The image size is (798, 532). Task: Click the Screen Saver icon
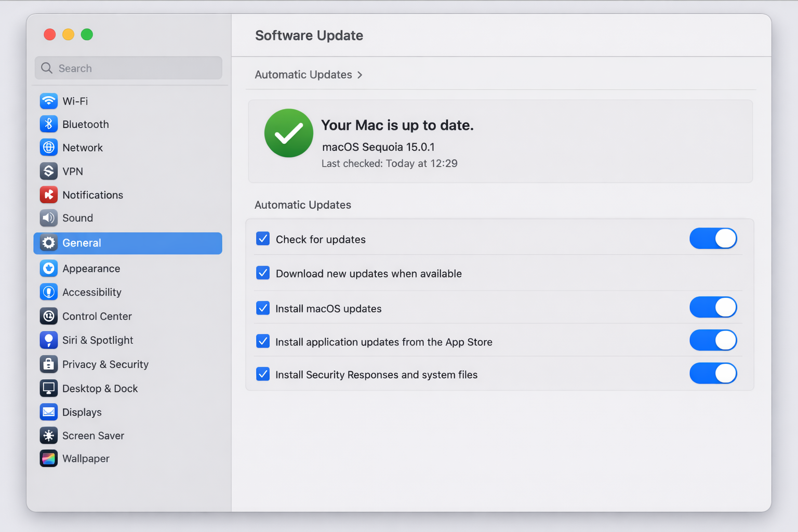pyautogui.click(x=49, y=435)
